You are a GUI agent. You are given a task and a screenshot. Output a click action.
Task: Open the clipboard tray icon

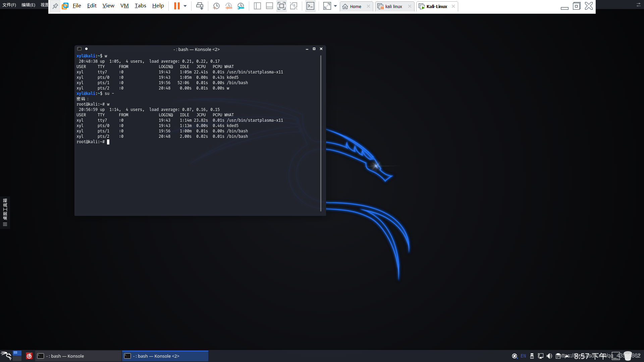point(558,356)
